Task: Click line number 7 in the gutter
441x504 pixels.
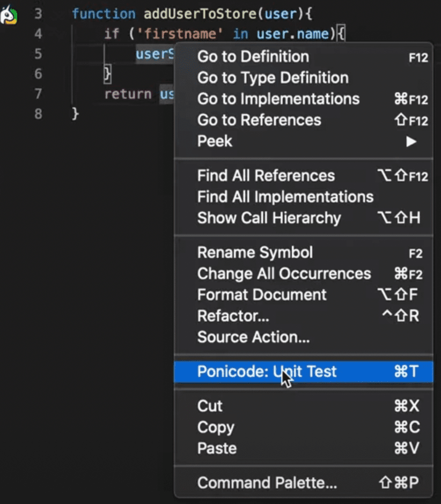Action: point(38,94)
